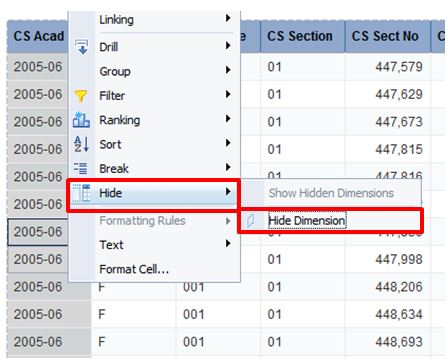Expand the arrow next to Group
The width and height of the screenshot is (448, 364).
pos(228,70)
